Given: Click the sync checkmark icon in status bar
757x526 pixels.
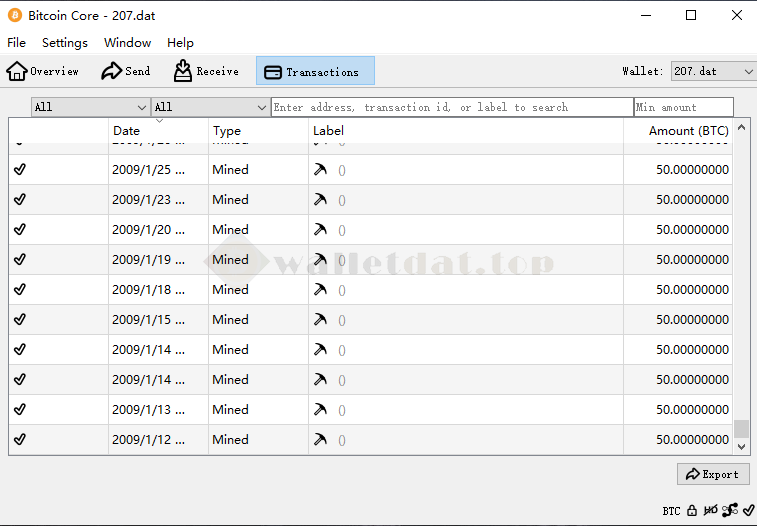Looking at the screenshot, I should (748, 511).
